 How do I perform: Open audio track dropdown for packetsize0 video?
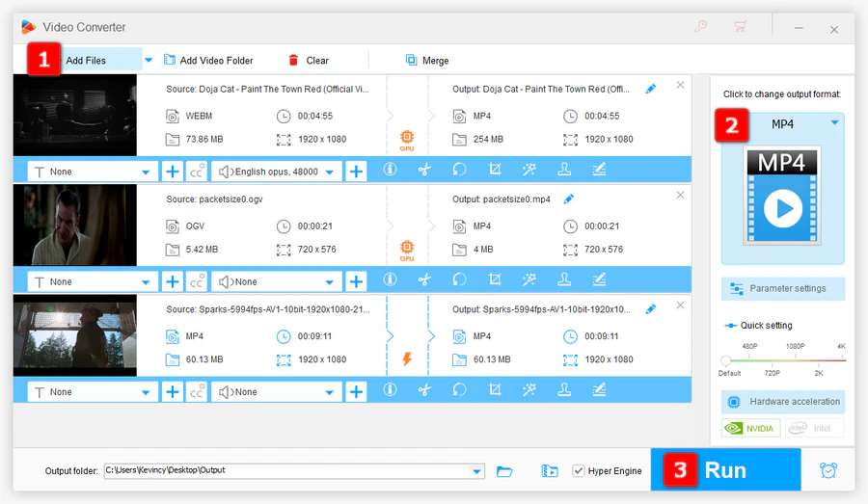tap(276, 281)
